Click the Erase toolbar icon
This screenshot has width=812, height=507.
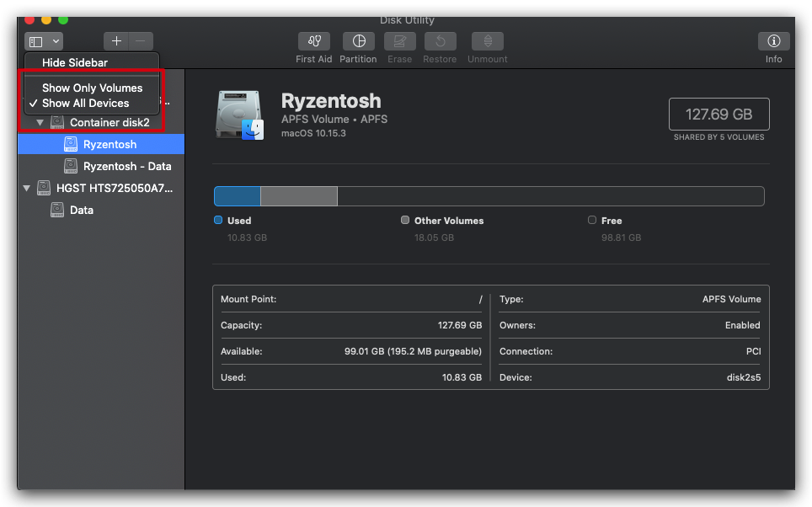[400, 41]
